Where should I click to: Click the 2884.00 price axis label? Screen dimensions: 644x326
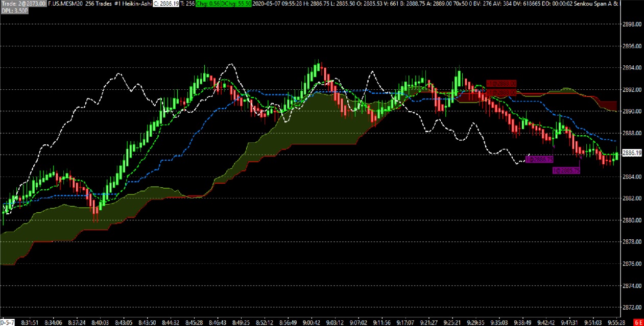tap(633, 177)
